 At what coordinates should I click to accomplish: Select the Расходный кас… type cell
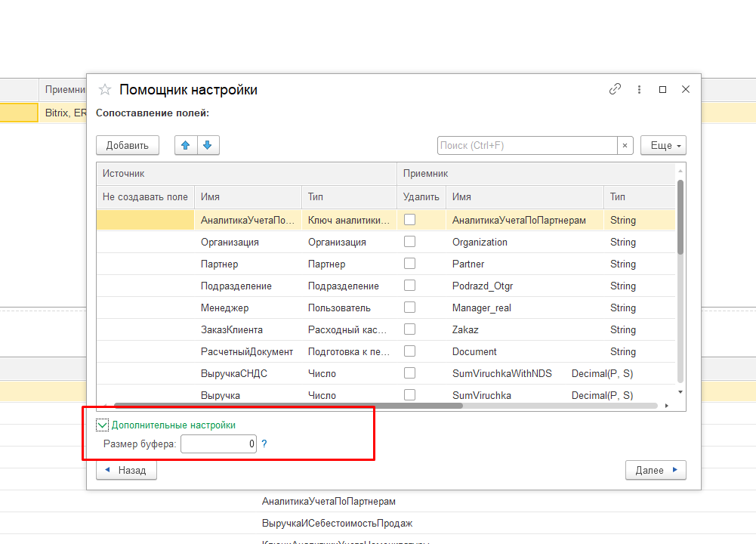tap(349, 330)
